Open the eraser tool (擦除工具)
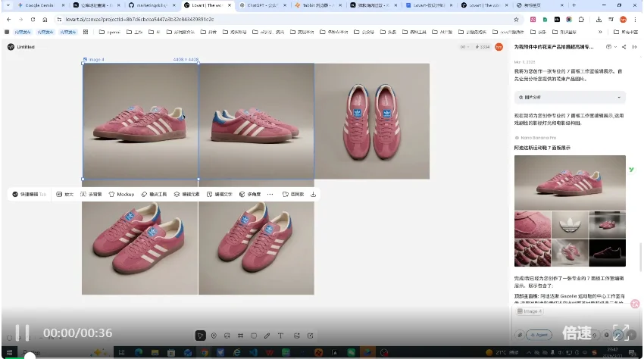The height and width of the screenshot is (359, 644). pyautogui.click(x=153, y=195)
